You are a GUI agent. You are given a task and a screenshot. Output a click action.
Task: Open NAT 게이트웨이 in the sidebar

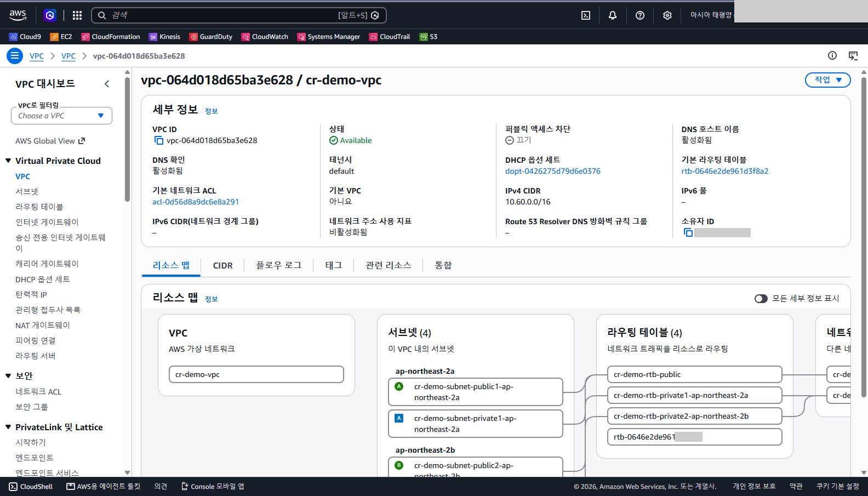click(43, 325)
